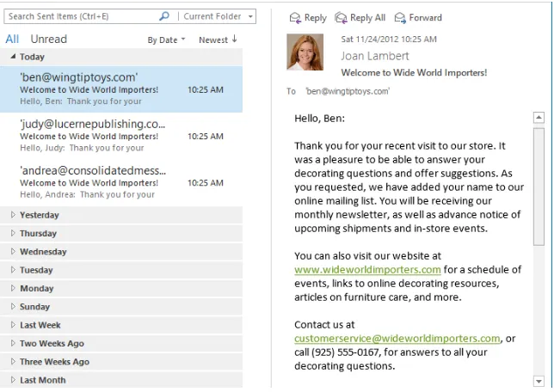Open the Current Folder search scope dropdown
This screenshot has width=554, height=392.
[250, 16]
